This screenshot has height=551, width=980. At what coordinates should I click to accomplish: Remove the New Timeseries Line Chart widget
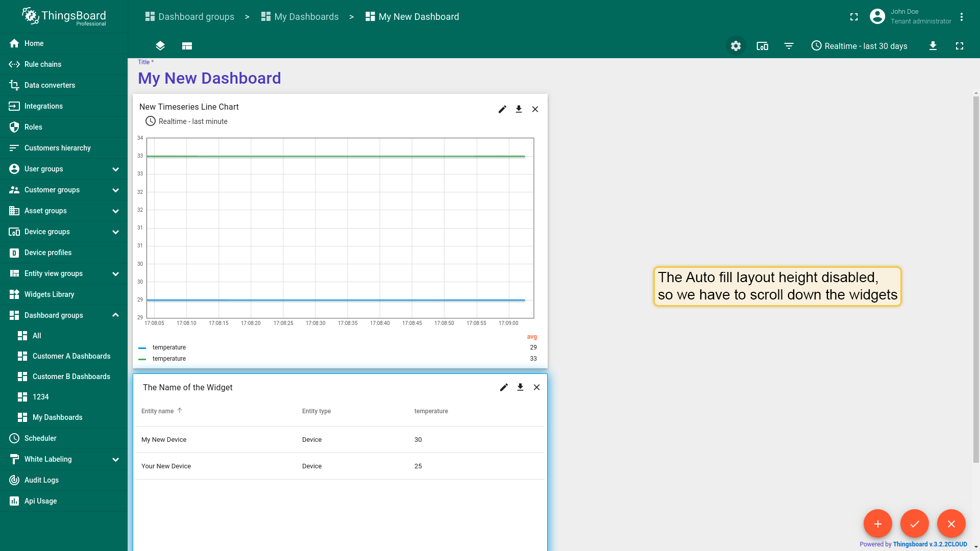(x=535, y=109)
